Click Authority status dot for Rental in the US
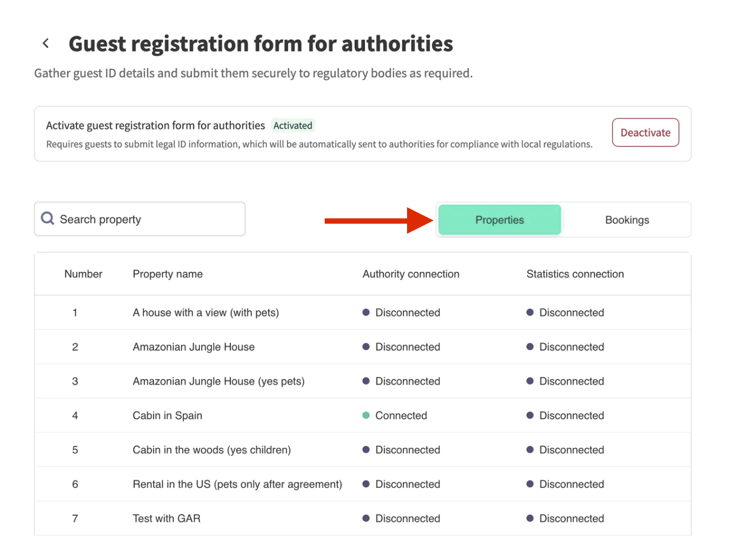 (x=366, y=484)
